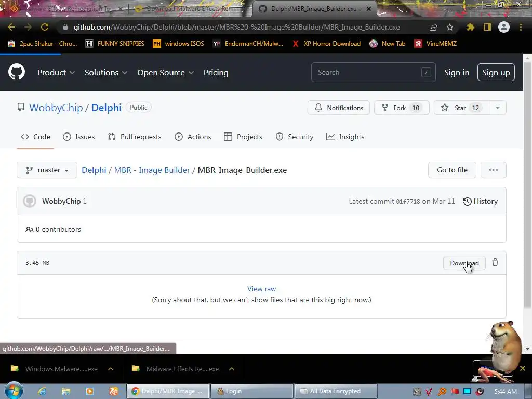This screenshot has height=399, width=532.
Task: Switch to the Login taskbar window
Action: tap(251, 391)
